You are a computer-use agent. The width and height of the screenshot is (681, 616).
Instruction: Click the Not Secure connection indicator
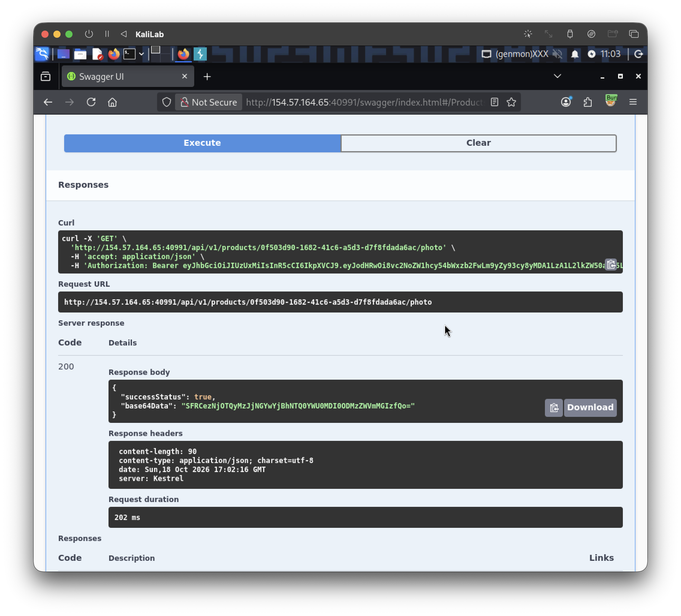(x=208, y=102)
